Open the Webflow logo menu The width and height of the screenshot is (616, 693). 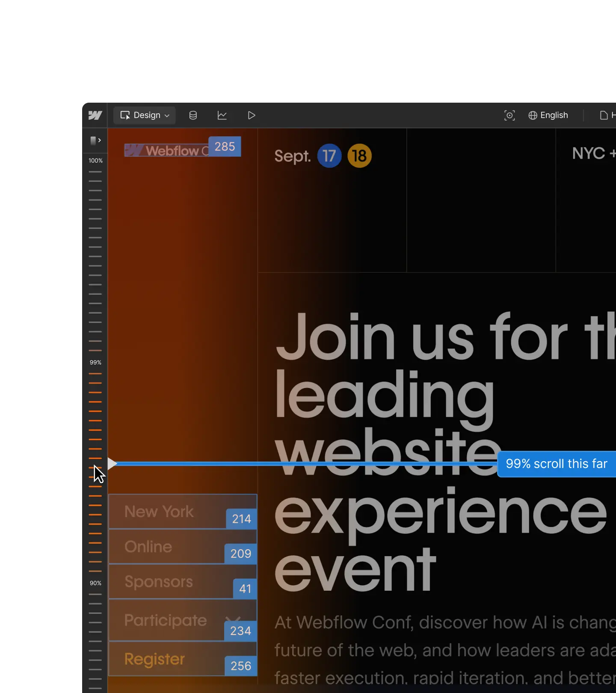click(95, 115)
